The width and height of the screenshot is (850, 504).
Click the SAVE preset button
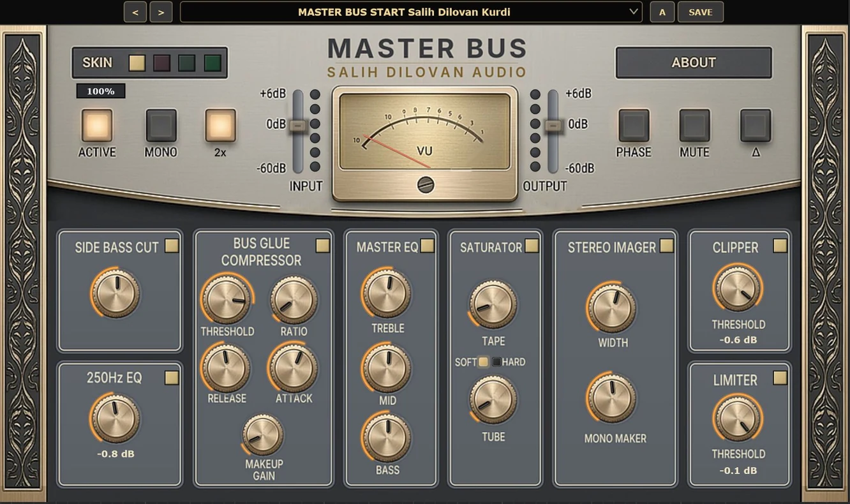point(700,12)
